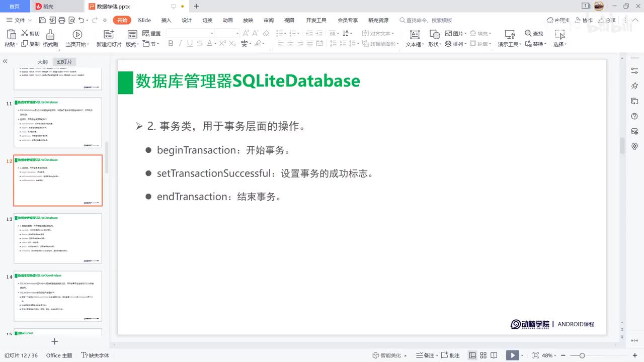The image size is (644, 362).
Task: Insert a shape with 形状
Action: 435,38
